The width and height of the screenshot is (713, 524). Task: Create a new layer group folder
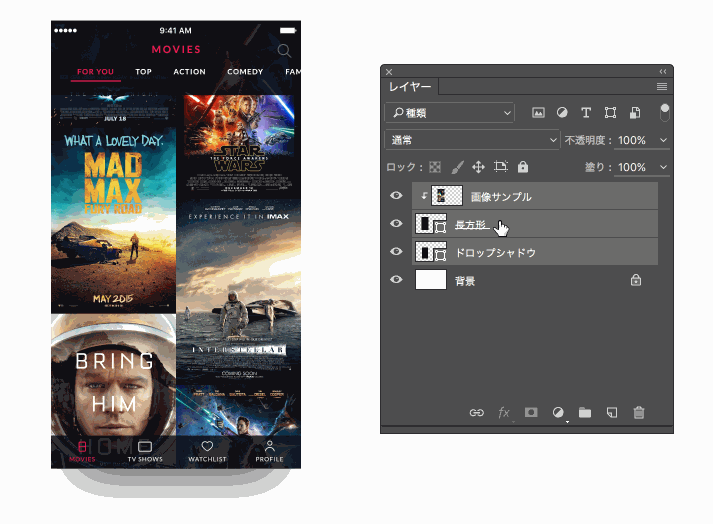pos(585,413)
